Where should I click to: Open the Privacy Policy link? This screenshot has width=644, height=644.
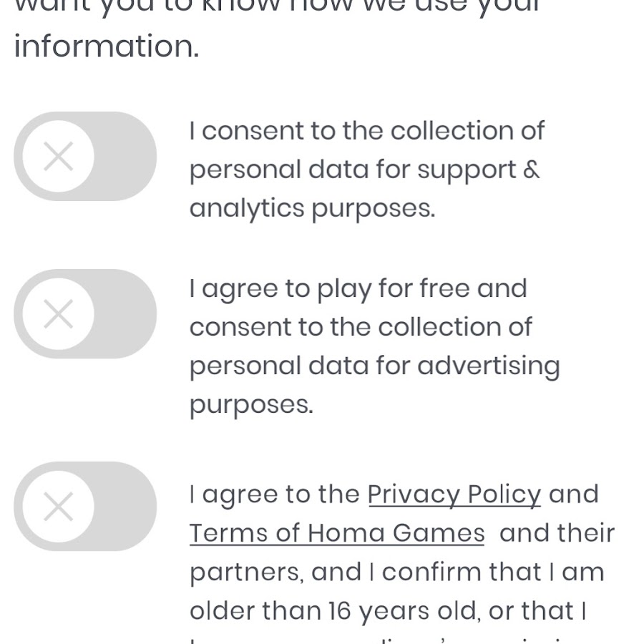(454, 494)
